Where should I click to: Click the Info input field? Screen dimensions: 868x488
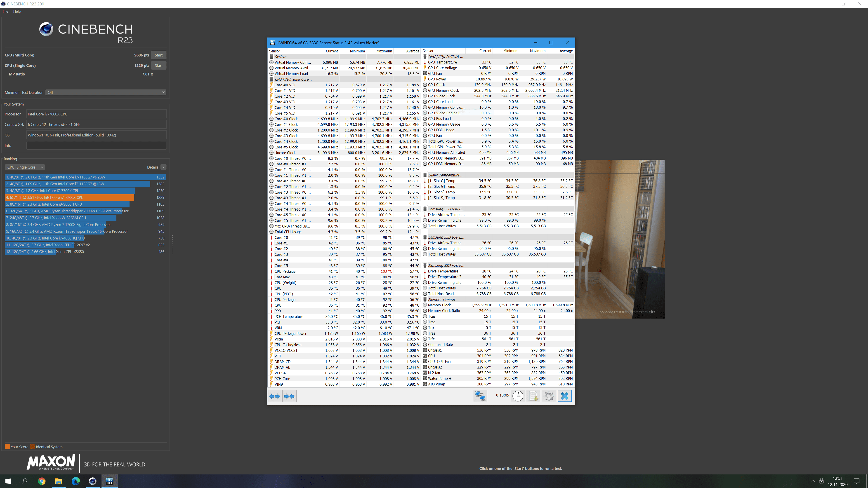(96, 145)
